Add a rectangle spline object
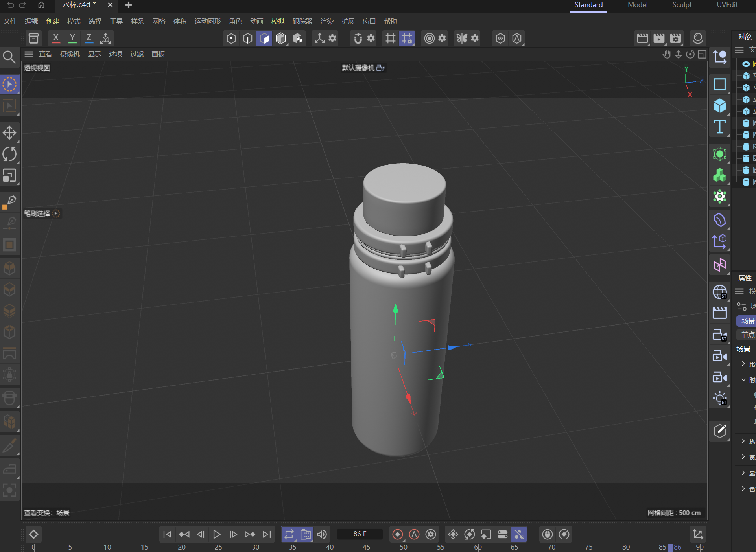Viewport: 756px width, 552px height. (x=719, y=85)
